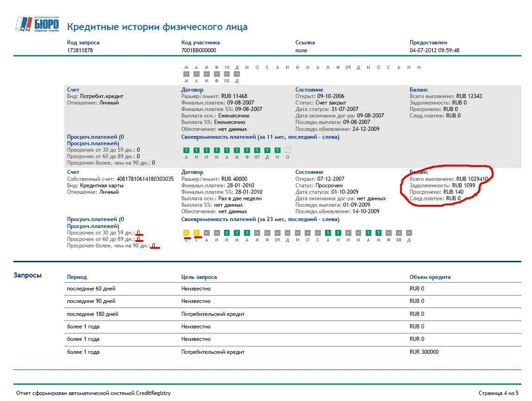Click the faded 0 square in 11-month payment row
The width and height of the screenshot is (532, 401).
pos(288,150)
